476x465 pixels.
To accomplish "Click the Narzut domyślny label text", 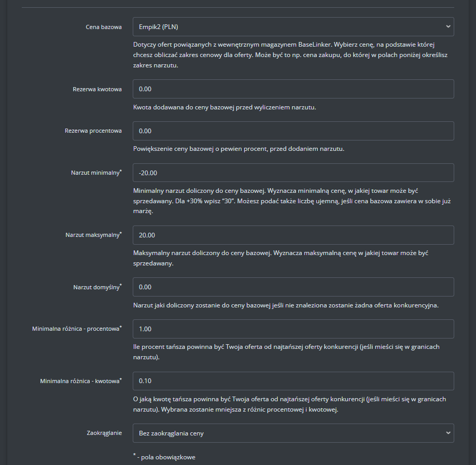I will (x=97, y=287).
